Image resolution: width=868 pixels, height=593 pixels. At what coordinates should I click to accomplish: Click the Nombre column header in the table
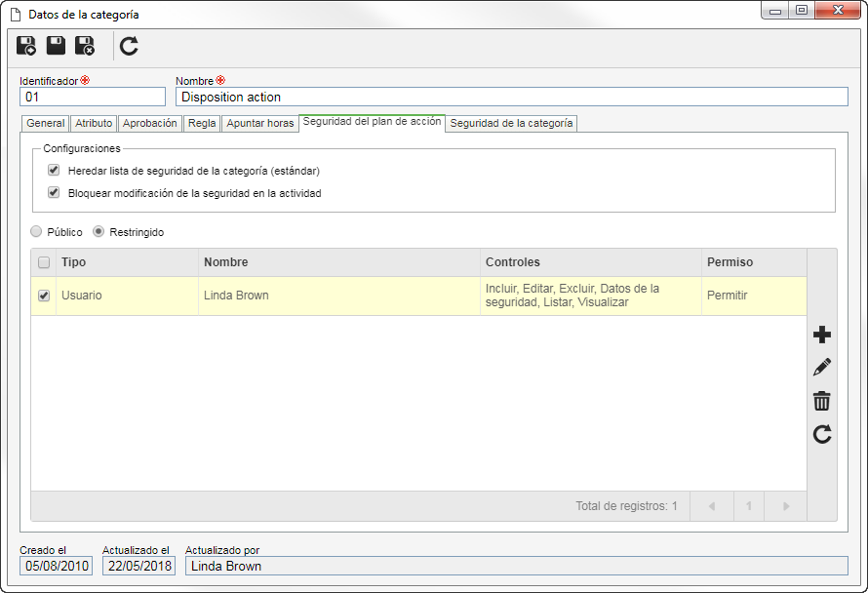pos(338,262)
